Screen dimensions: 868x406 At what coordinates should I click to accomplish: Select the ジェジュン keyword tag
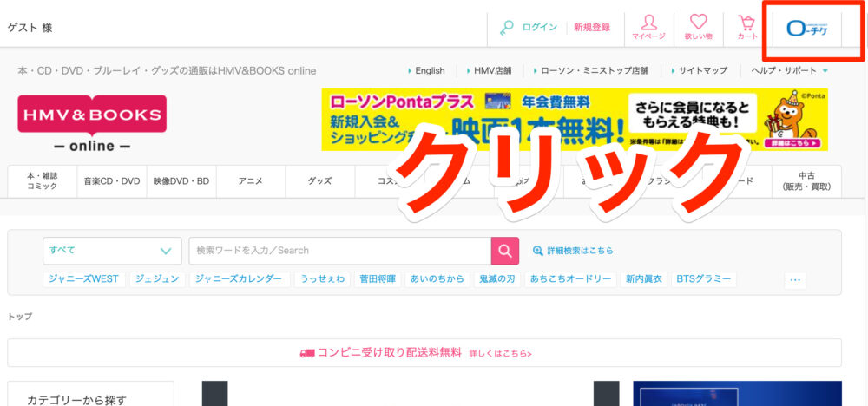pos(157,279)
